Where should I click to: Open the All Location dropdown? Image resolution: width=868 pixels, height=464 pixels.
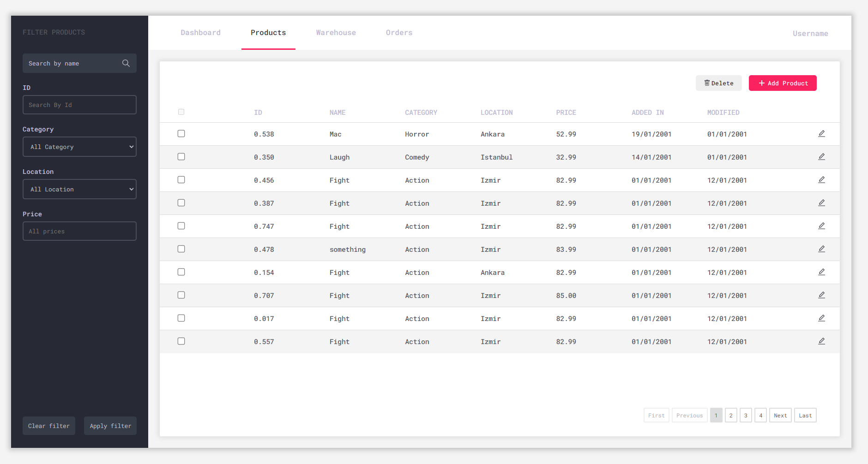pyautogui.click(x=79, y=189)
